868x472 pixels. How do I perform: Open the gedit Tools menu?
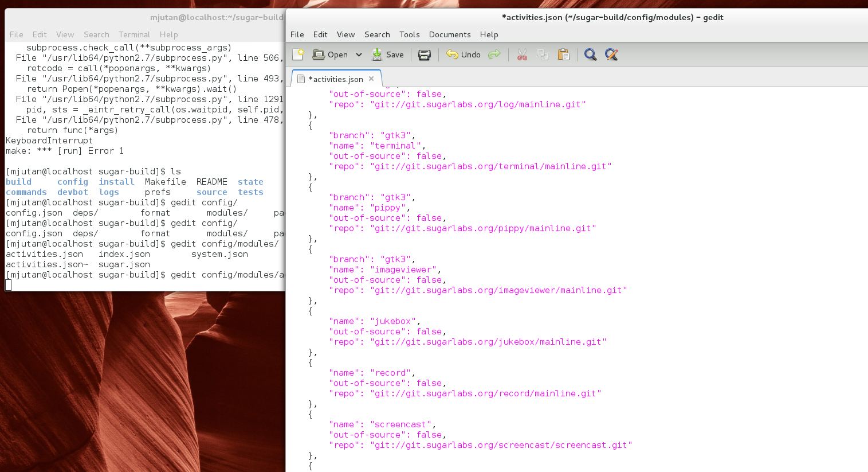pos(409,34)
